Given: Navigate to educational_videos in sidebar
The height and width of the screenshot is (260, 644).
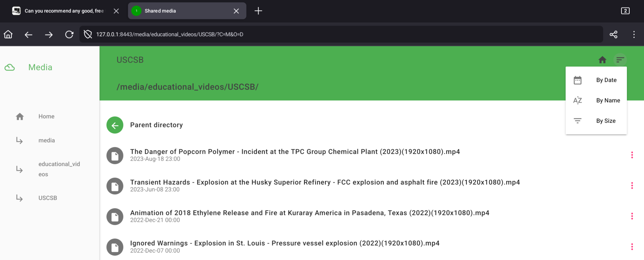Looking at the screenshot, I should tap(59, 169).
